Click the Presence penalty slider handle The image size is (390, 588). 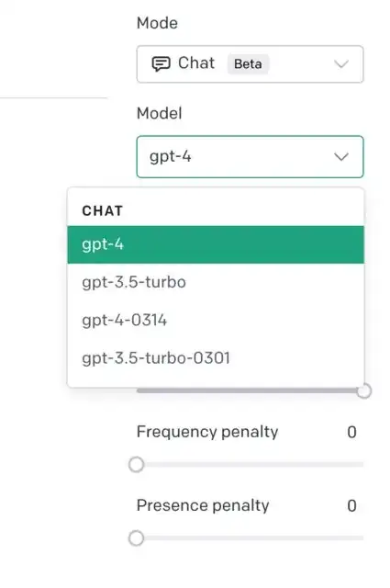point(137,538)
